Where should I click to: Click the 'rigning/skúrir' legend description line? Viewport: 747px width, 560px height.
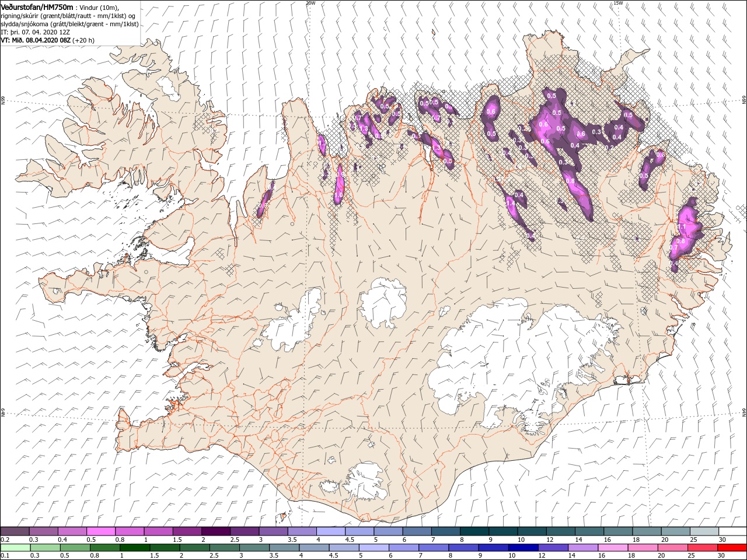(x=68, y=16)
